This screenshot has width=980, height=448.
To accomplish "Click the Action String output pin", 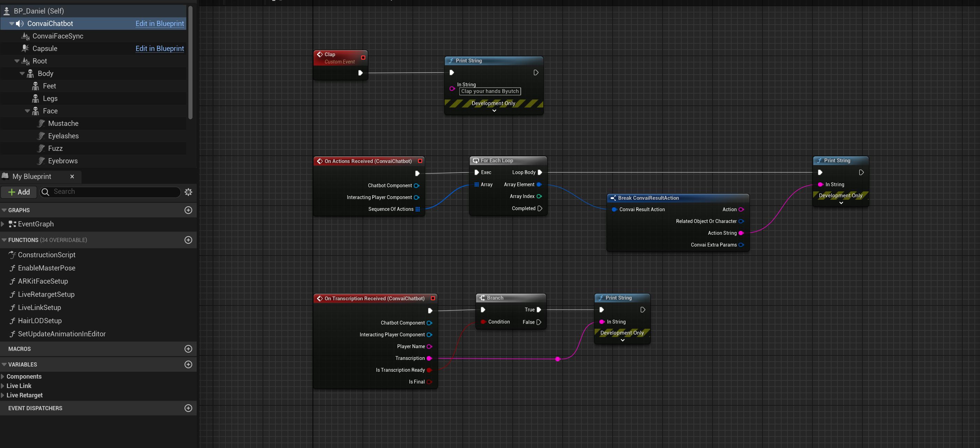I will (741, 233).
